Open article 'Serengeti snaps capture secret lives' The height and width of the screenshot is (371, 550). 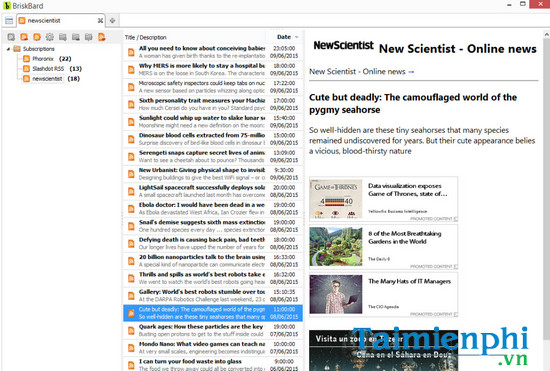[x=213, y=156]
